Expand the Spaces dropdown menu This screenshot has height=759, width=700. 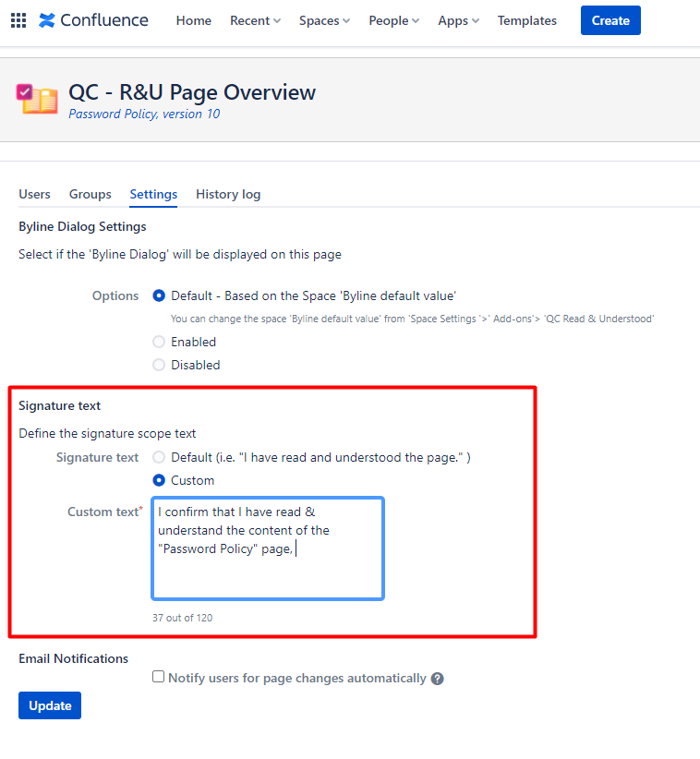[x=324, y=20]
